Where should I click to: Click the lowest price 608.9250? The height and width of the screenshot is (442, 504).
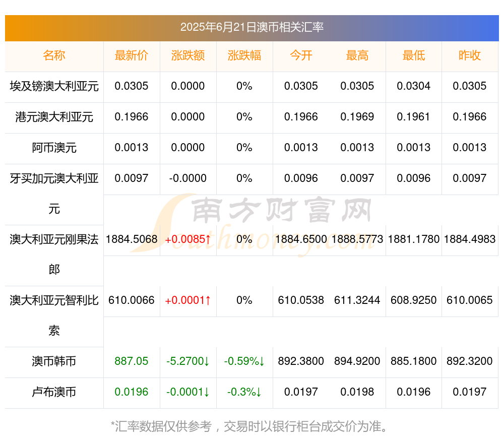414,300
